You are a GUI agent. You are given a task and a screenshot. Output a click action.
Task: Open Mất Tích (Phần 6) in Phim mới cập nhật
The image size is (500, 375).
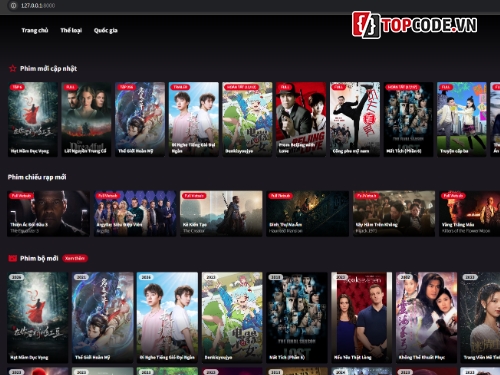point(408,119)
